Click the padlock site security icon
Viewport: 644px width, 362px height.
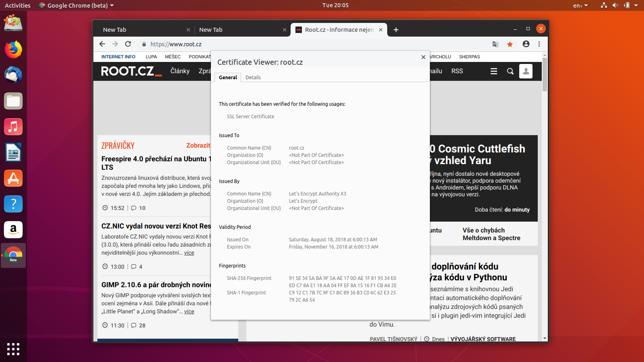[x=144, y=44]
